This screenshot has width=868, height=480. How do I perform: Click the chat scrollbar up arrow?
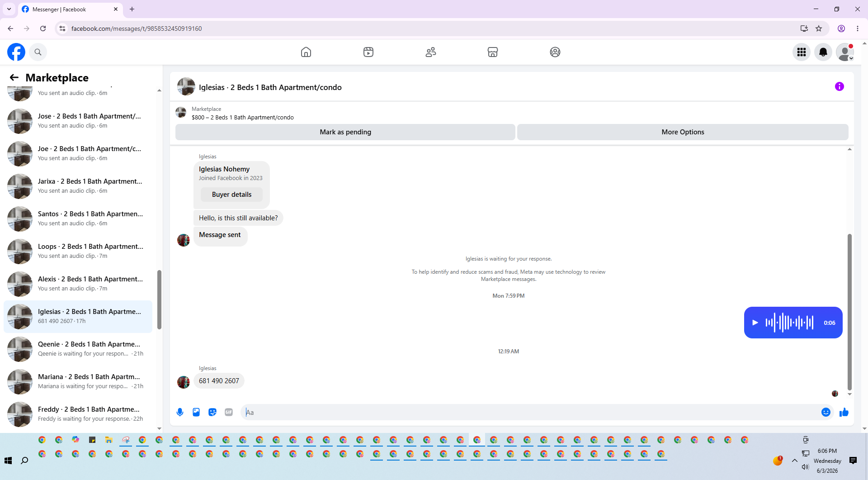(849, 149)
